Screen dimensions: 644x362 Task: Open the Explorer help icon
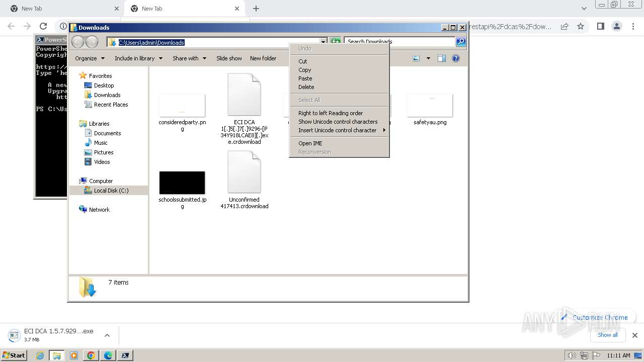[x=456, y=58]
